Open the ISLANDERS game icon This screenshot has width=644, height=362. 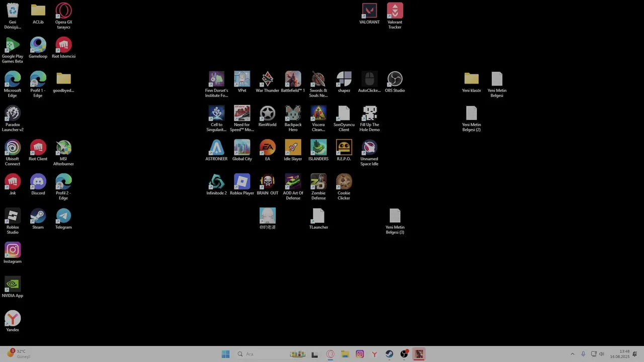click(x=318, y=148)
